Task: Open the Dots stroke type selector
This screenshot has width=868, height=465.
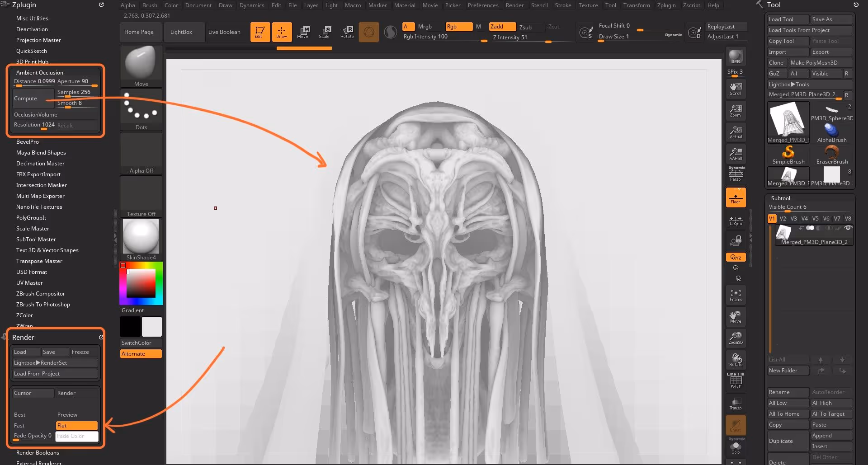Action: (141, 109)
